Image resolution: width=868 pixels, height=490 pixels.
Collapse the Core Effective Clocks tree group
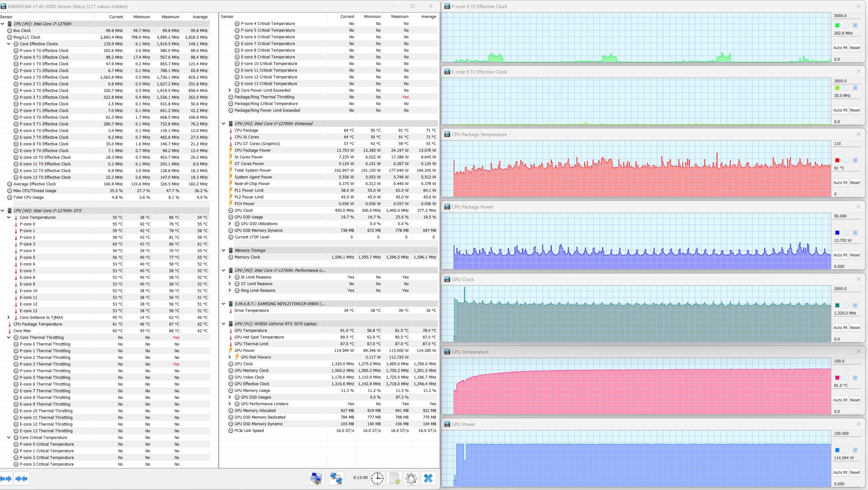point(9,44)
